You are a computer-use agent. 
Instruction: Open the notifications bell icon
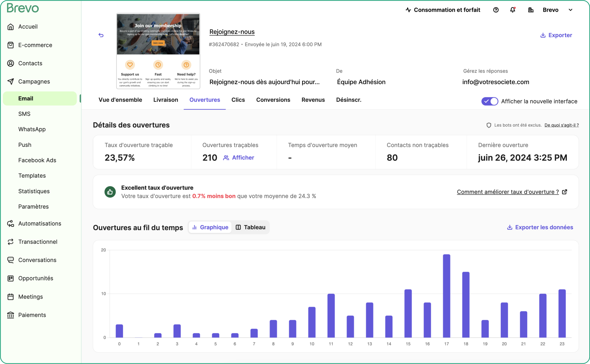point(513,10)
